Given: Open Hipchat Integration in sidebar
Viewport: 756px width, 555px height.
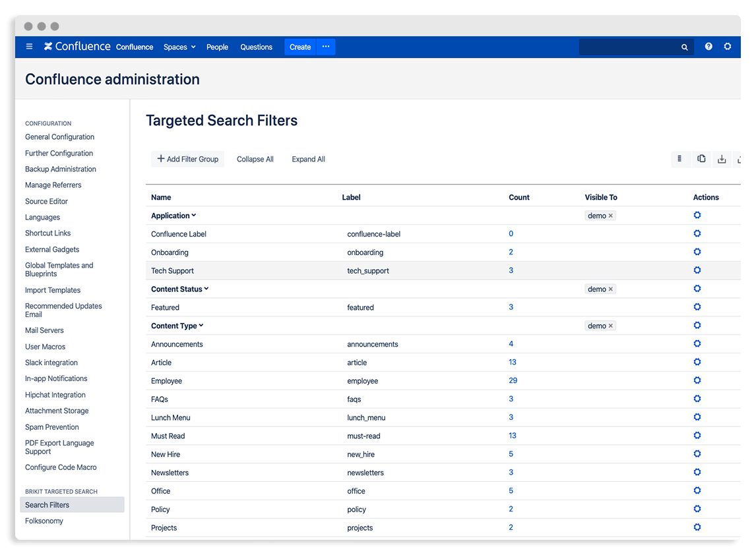Looking at the screenshot, I should click(x=55, y=395).
